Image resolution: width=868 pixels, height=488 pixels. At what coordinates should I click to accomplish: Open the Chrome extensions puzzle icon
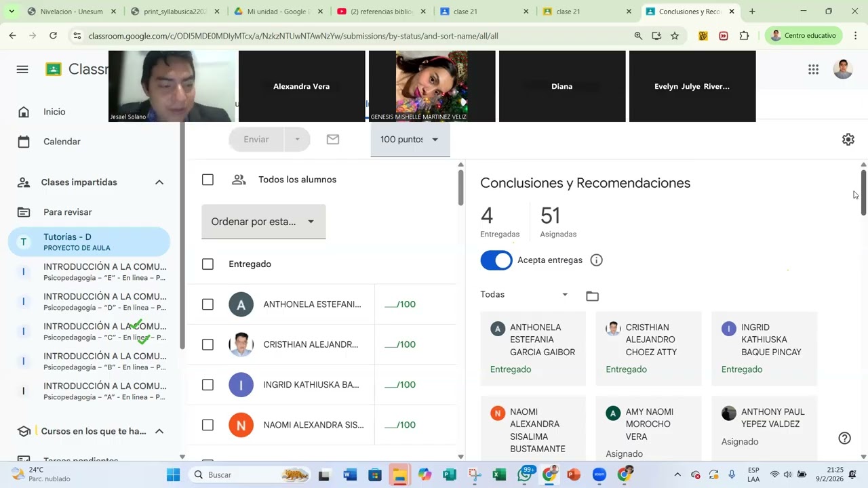pos(744,36)
